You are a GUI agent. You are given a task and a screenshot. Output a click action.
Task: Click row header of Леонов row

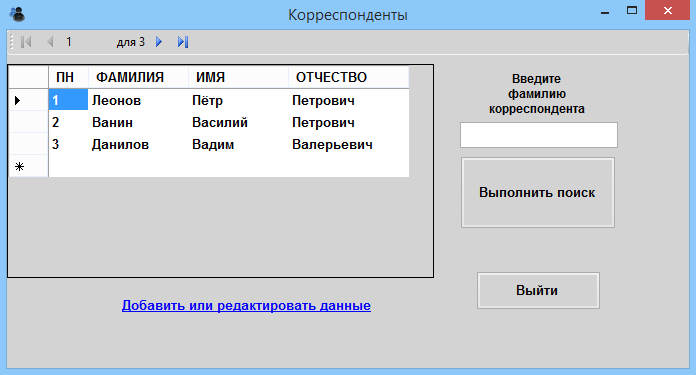click(28, 100)
